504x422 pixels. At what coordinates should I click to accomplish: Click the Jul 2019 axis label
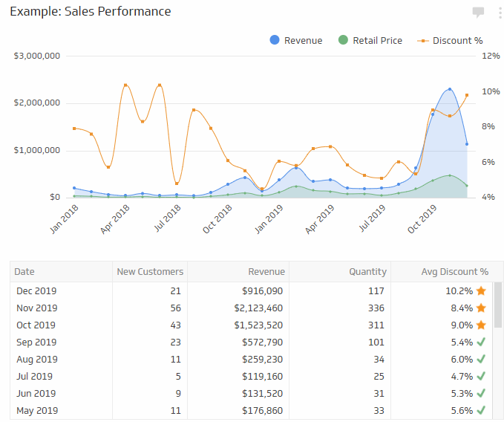[372, 218]
